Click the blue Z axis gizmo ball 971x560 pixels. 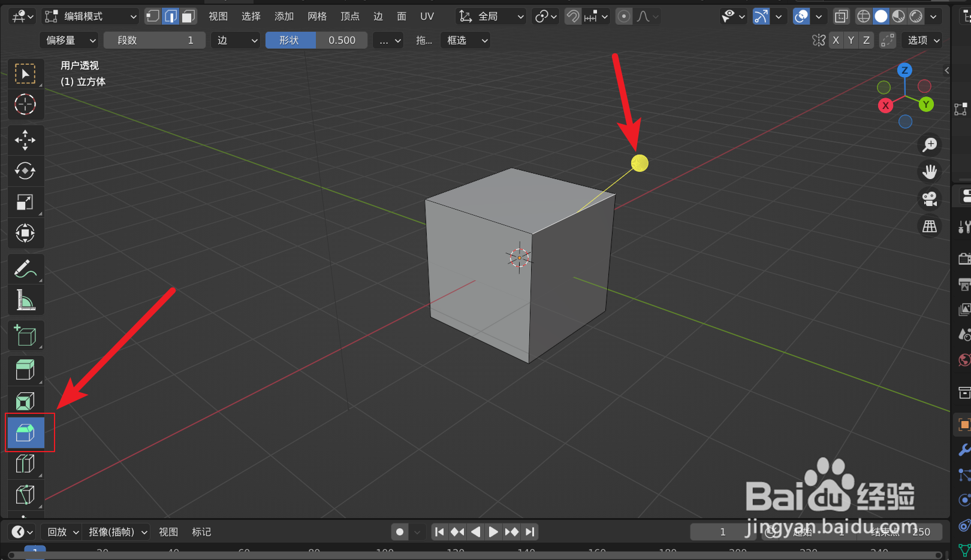tap(904, 70)
